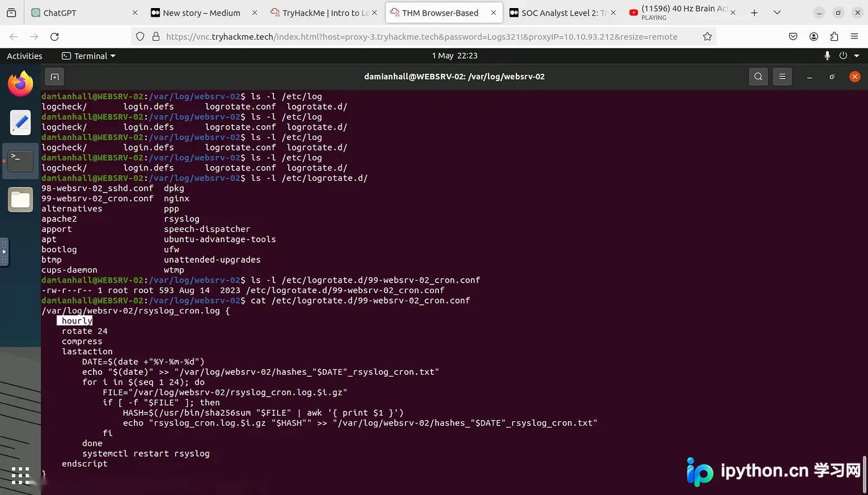868x495 pixels.
Task: Click the 'rotate 24' line
Action: tap(84, 331)
